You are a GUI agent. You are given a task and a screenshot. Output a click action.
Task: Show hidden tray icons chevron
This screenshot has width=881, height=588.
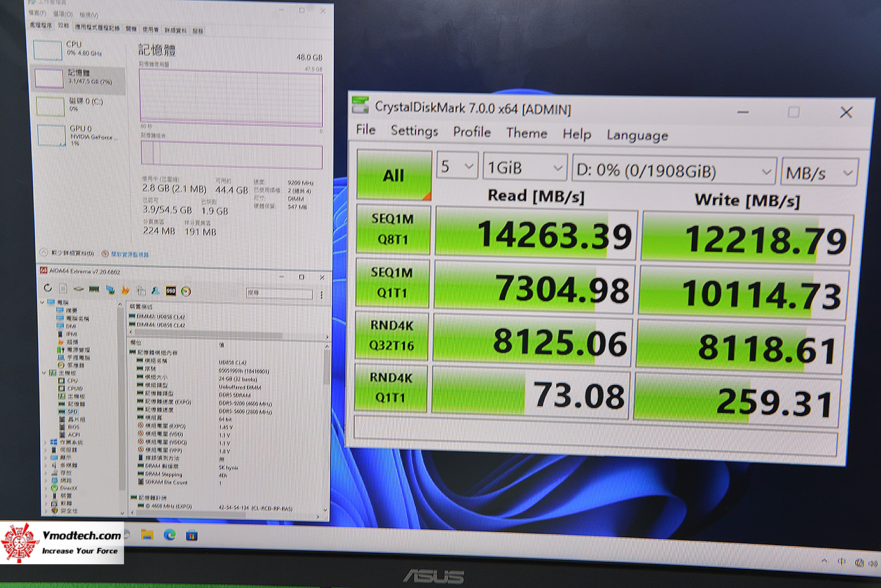click(824, 561)
